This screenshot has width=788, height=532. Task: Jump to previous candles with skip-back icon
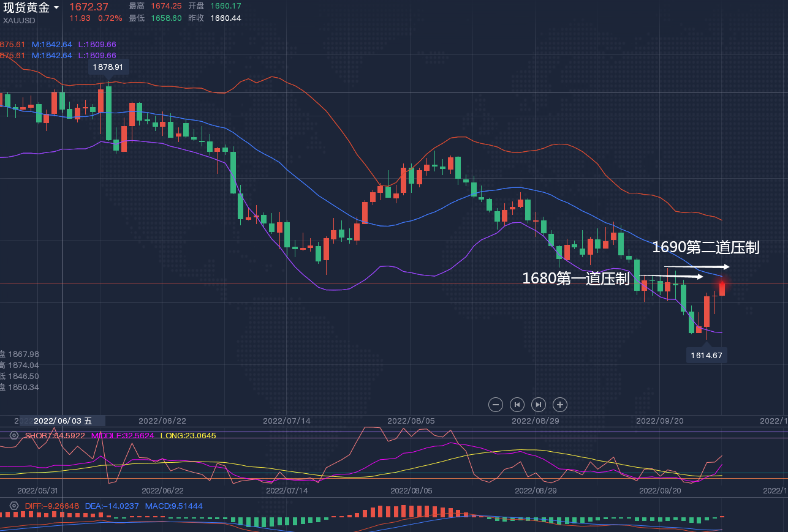[x=517, y=405]
